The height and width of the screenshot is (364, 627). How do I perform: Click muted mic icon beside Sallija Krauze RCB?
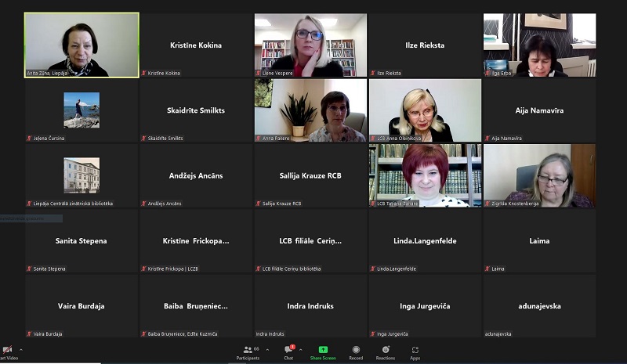click(259, 204)
